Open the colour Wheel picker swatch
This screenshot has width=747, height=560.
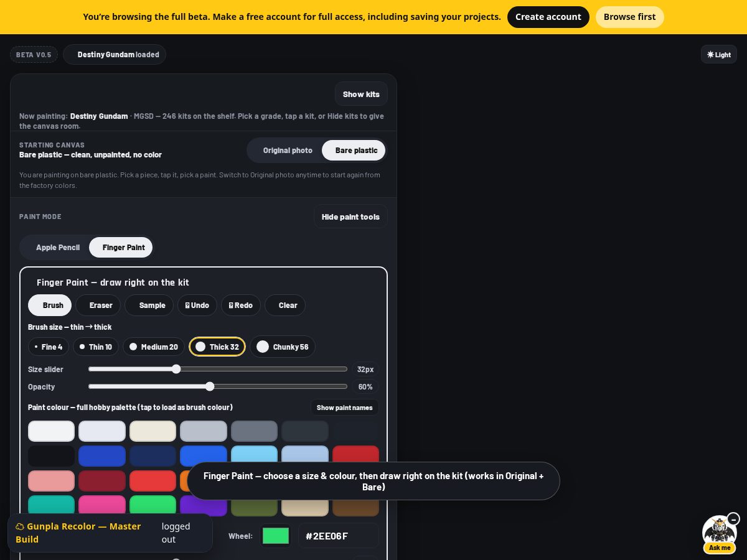[x=276, y=536]
